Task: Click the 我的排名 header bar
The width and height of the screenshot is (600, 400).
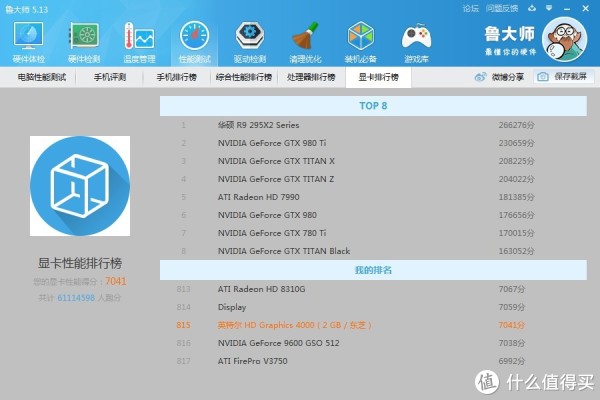Action: coord(373,270)
